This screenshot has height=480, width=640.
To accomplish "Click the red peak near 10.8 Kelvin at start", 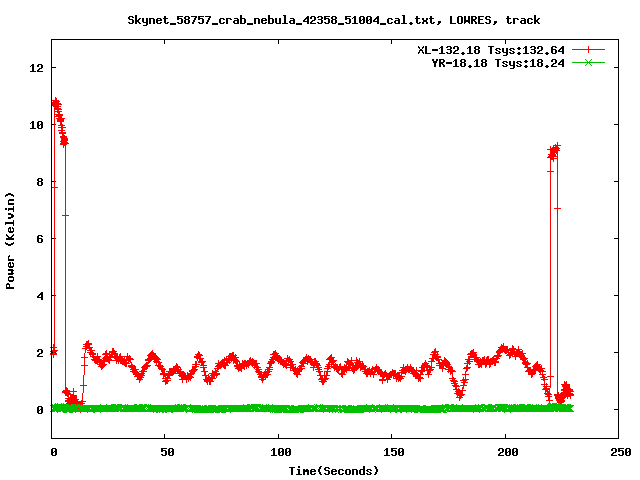I will pyautogui.click(x=56, y=103).
